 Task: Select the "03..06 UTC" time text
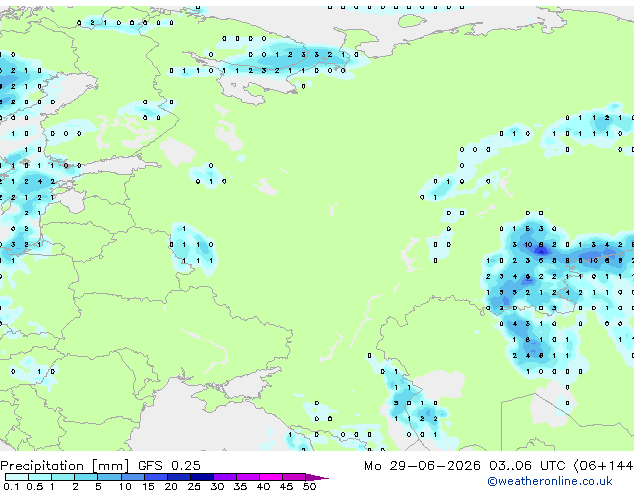coord(527,466)
